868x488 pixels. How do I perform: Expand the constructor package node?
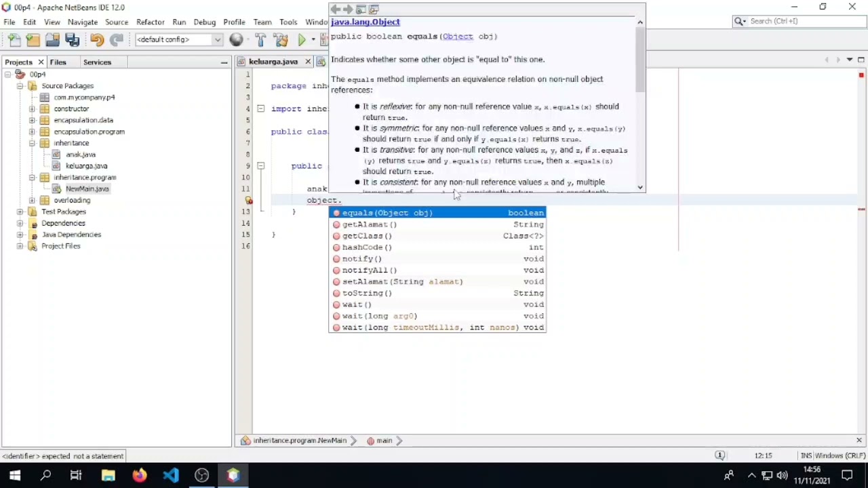[32, 109]
